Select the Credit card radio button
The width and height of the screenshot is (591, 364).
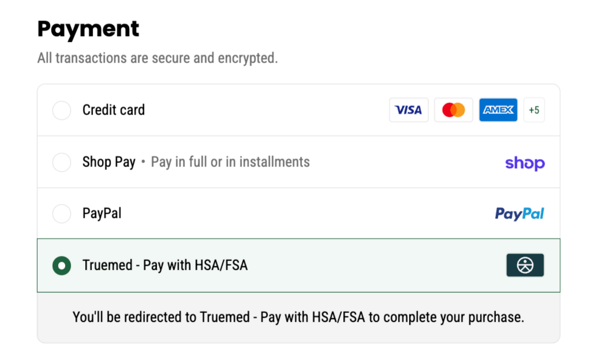pyautogui.click(x=62, y=110)
